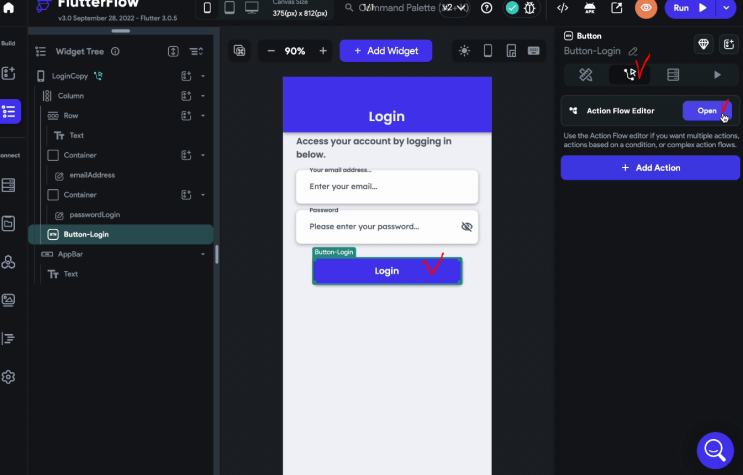Open the integrations sidebar icon
743x475 pixels.
(x=9, y=262)
